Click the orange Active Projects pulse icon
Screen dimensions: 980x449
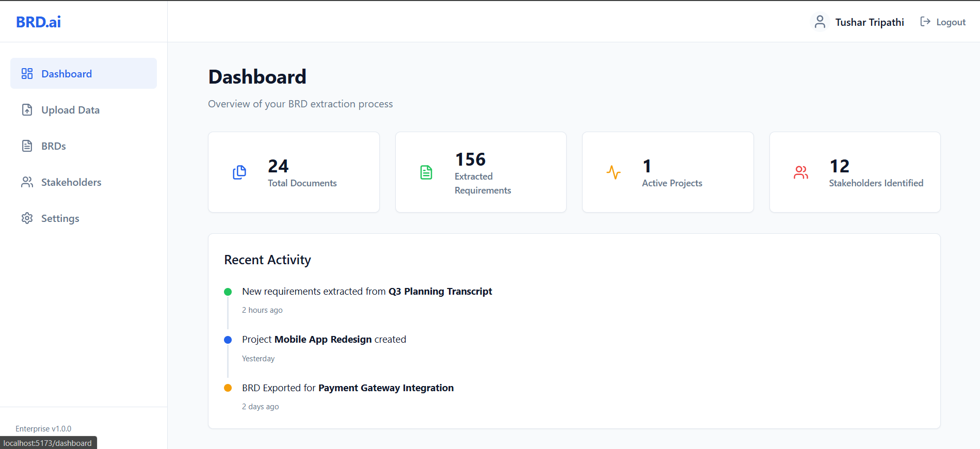[x=614, y=172]
